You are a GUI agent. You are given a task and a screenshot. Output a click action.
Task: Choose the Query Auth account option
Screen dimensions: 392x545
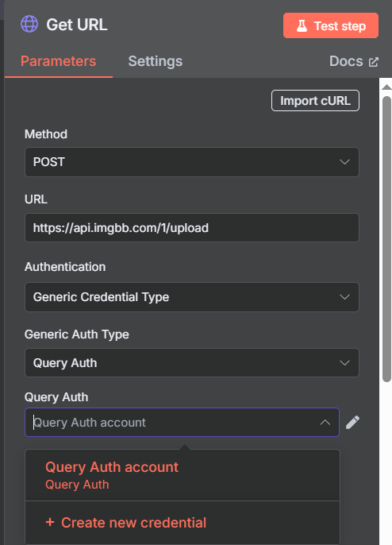tap(183, 475)
